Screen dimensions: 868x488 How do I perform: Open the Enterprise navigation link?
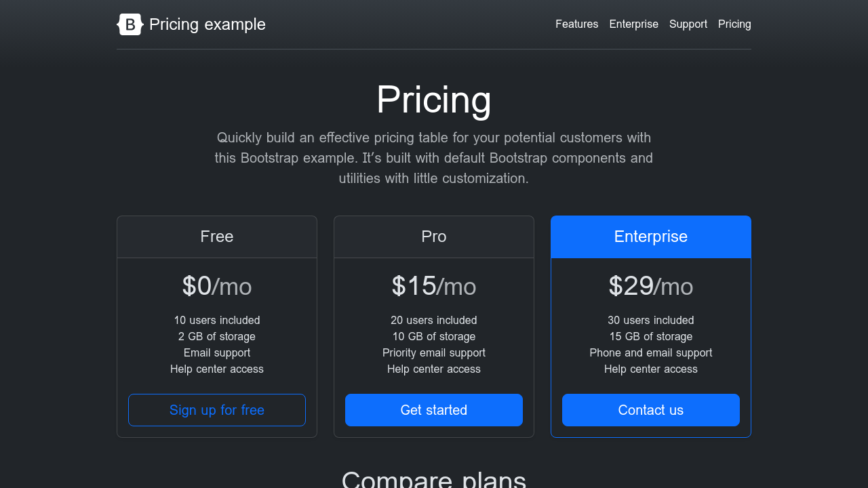click(x=633, y=24)
